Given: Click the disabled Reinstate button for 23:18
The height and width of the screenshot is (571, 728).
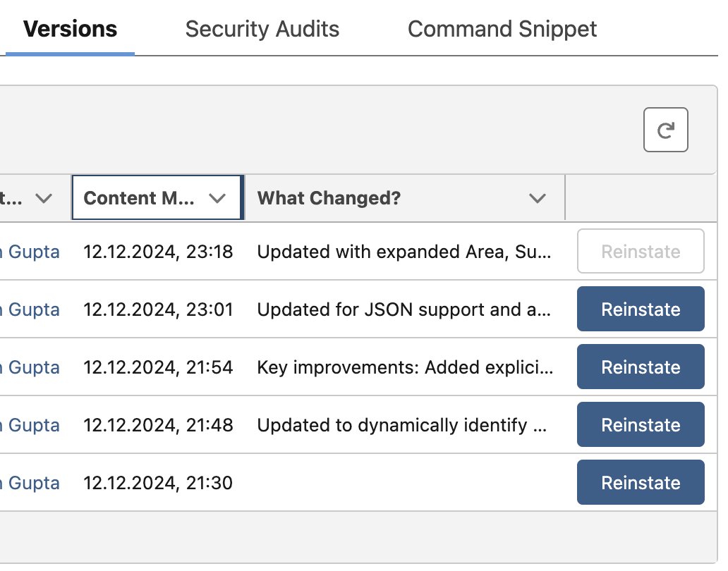Looking at the screenshot, I should tap(641, 251).
